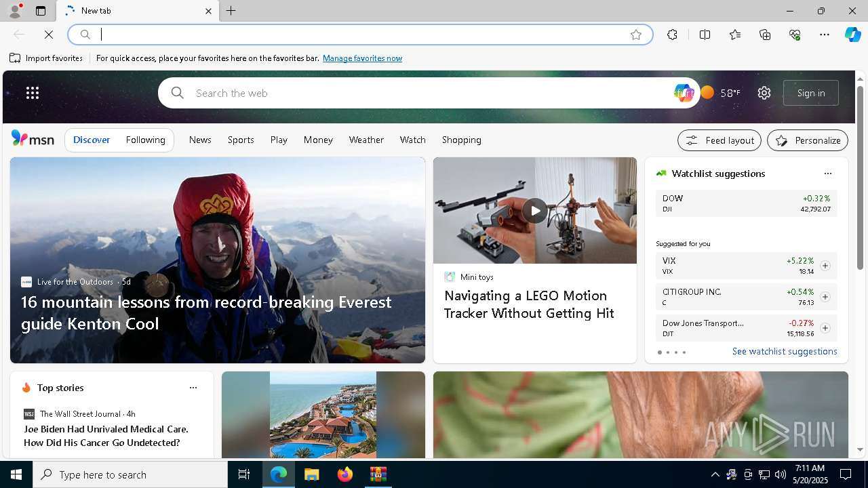
Task: Click the Sign in button
Action: (x=811, y=93)
